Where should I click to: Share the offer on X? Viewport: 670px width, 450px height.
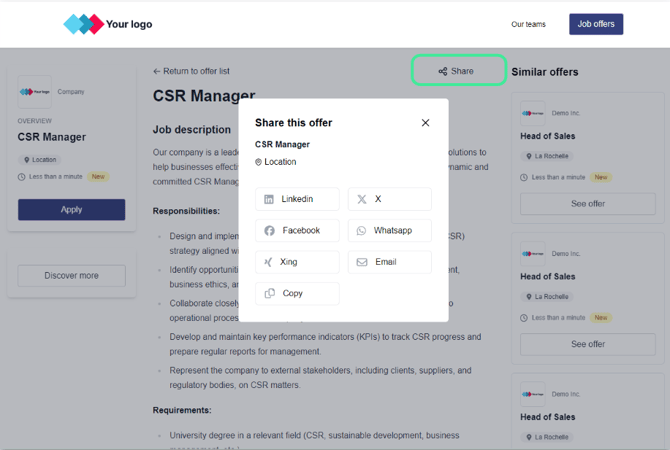point(389,199)
